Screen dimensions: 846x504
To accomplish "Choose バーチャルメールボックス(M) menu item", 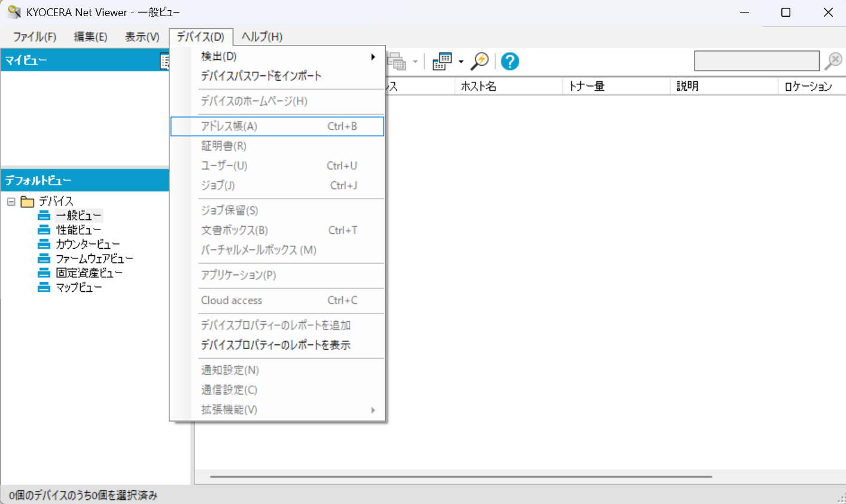I will (278, 250).
